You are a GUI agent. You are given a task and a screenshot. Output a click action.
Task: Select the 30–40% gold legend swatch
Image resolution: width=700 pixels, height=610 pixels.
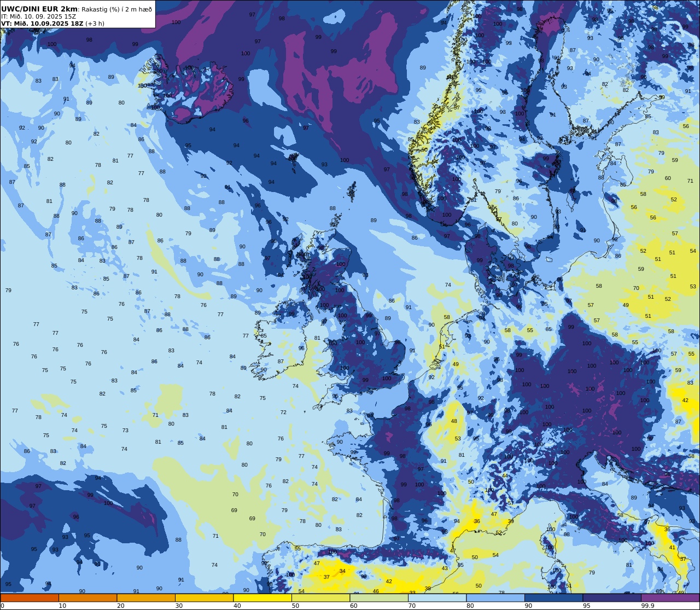204,598
